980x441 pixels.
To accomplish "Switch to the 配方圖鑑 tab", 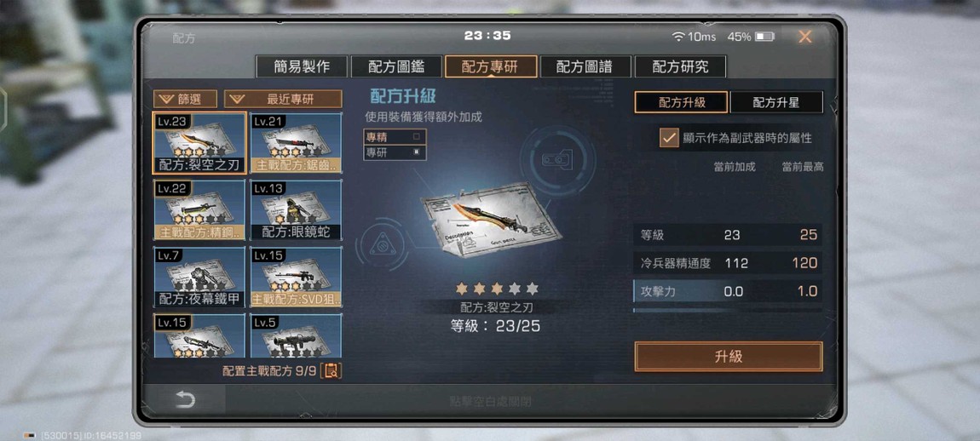I will click(395, 67).
